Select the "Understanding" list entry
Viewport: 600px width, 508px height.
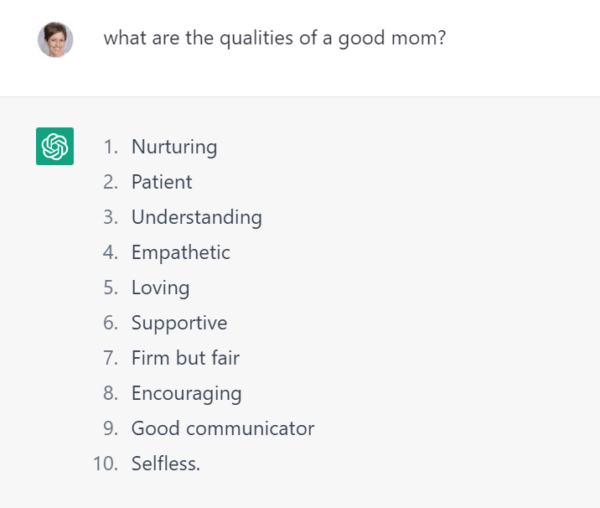(196, 217)
